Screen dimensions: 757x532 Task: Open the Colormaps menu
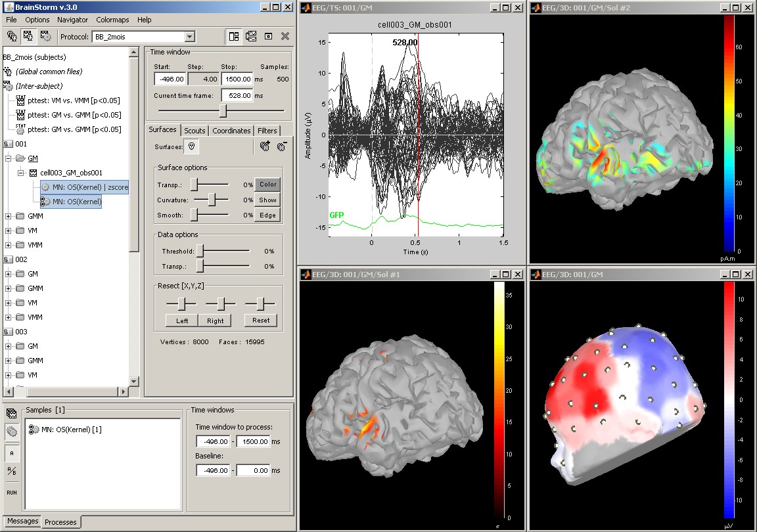(x=113, y=20)
